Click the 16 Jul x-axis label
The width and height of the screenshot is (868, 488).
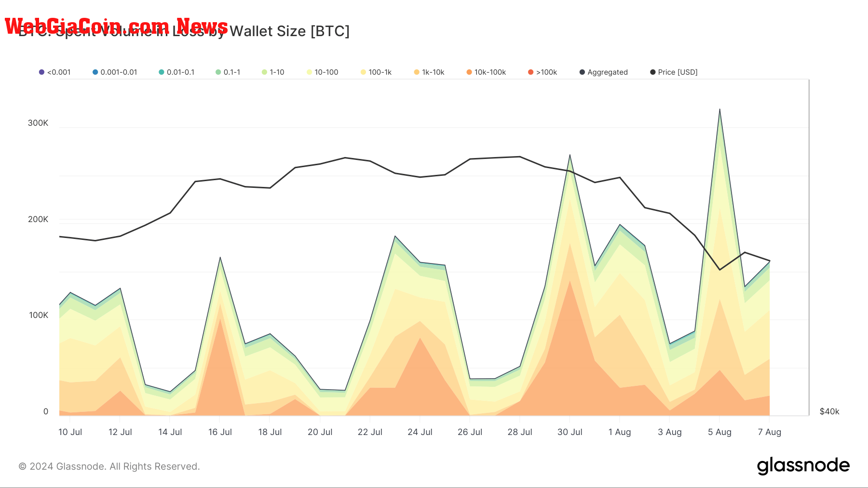(x=220, y=432)
